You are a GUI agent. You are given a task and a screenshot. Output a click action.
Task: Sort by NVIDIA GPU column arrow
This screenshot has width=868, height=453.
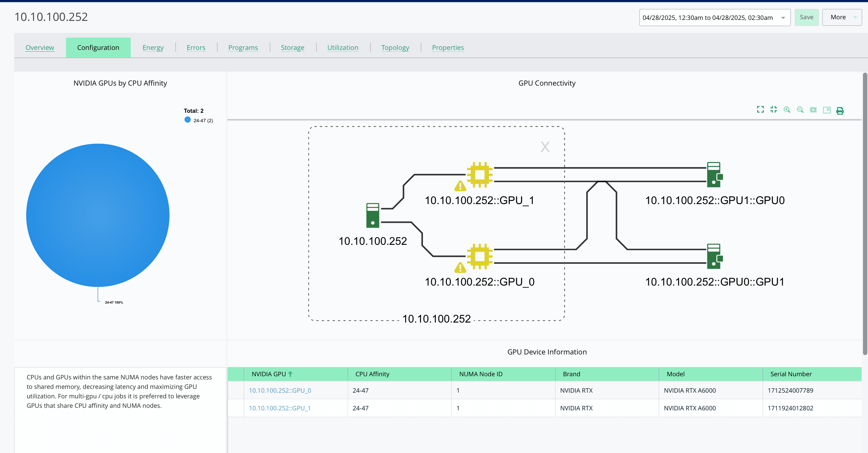[291, 374]
